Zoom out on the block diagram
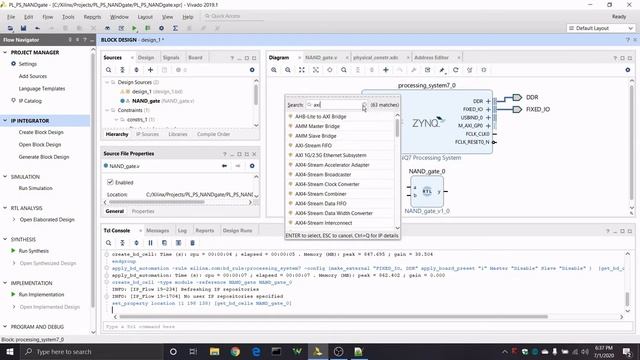 click(288, 70)
